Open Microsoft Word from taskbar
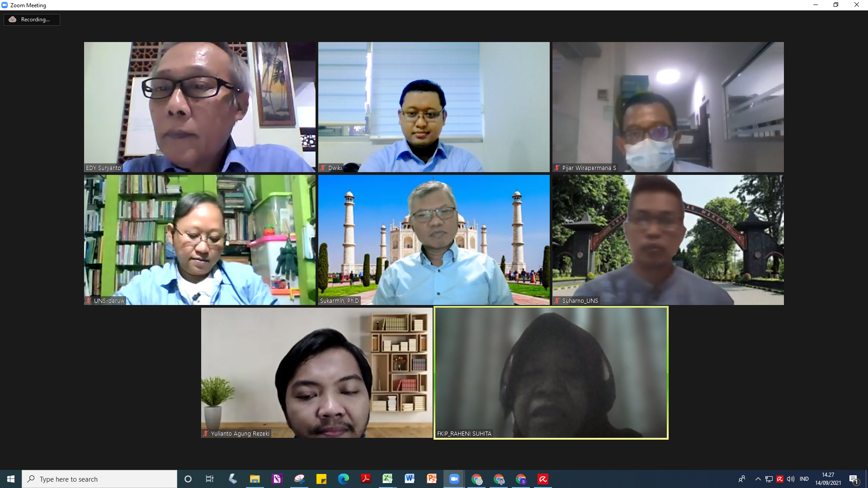The height and width of the screenshot is (488, 868). (410, 479)
